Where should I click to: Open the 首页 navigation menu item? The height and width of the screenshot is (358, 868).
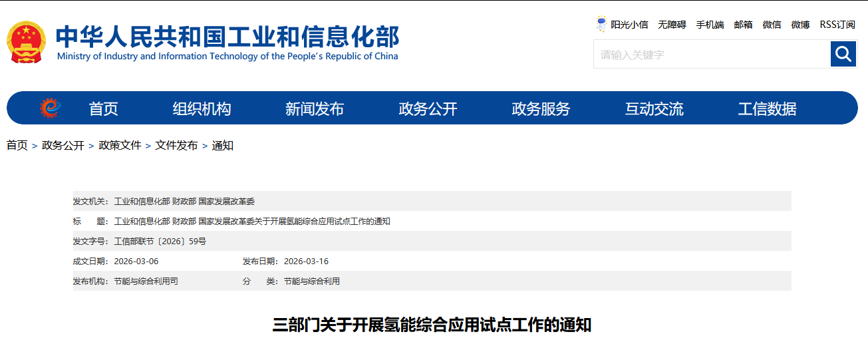(104, 109)
